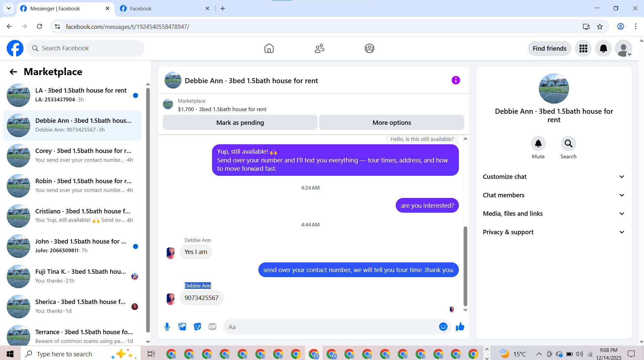Screen dimensions: 644x360
Task: Open the emoji picker smiley
Action: click(443, 326)
